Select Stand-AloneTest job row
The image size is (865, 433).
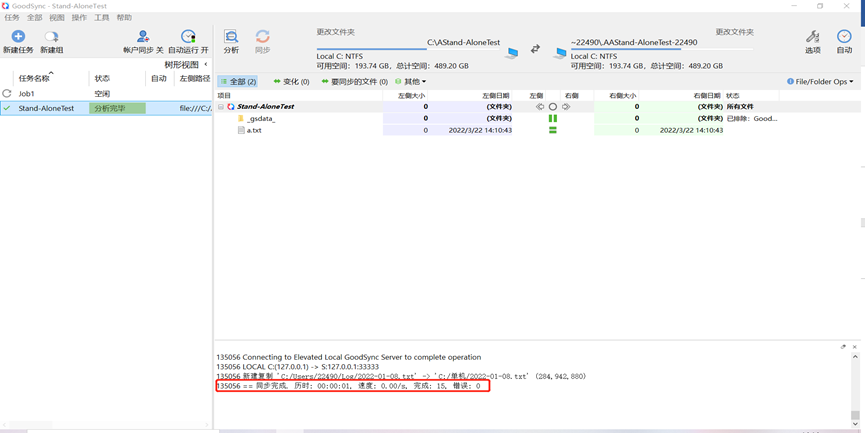[x=106, y=109]
